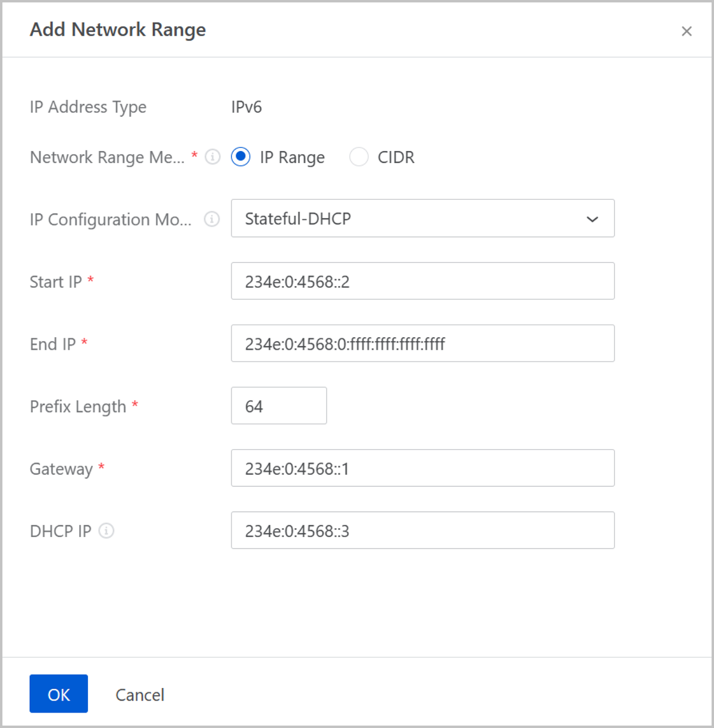Click the chevron arrow in the Stateful-DHCP box
Viewport: 714px width, 728px height.
592,219
